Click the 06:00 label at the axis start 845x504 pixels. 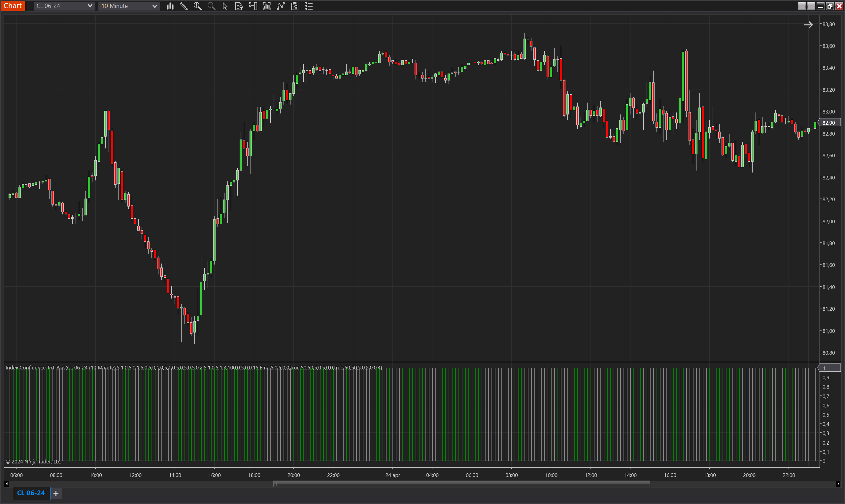pyautogui.click(x=16, y=475)
